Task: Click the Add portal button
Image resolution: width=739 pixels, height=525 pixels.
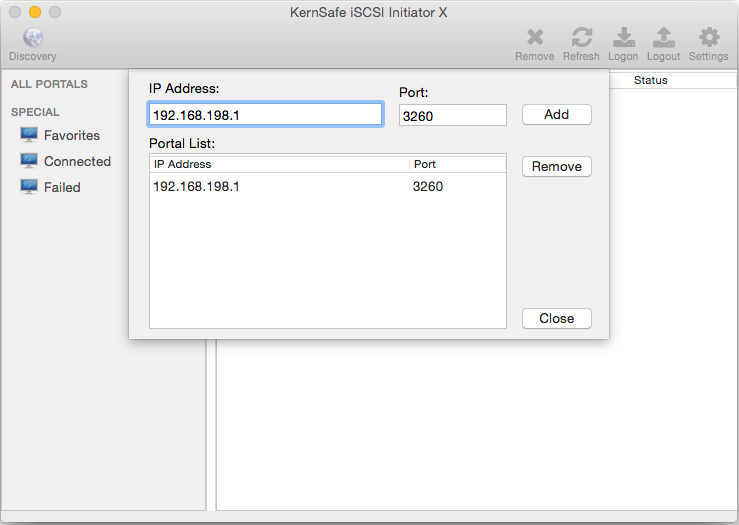Action: pyautogui.click(x=557, y=115)
